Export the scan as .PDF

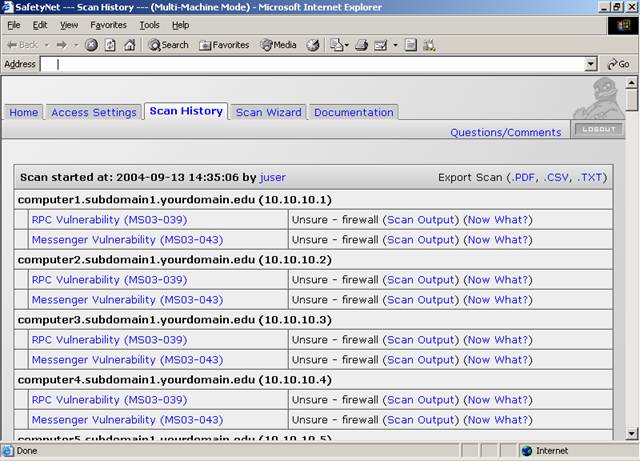pyautogui.click(x=522, y=178)
